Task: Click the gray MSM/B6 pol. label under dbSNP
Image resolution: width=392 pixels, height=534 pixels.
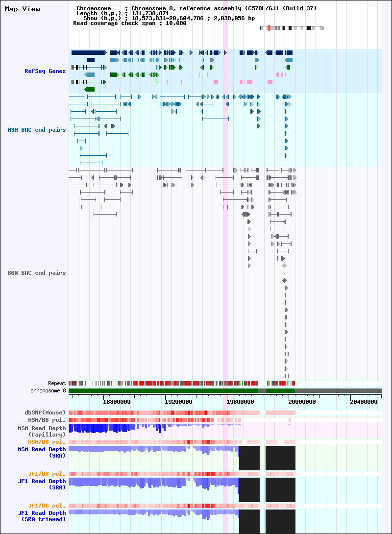Action: (47, 420)
